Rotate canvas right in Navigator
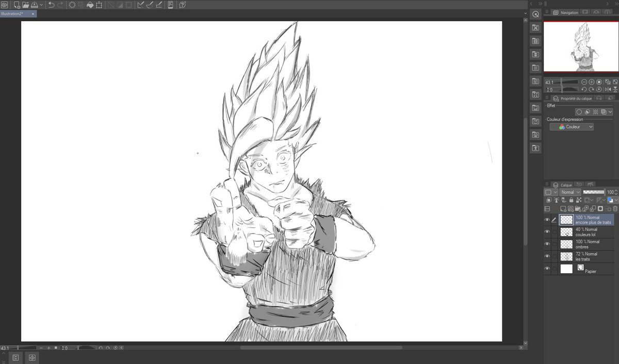This screenshot has width=619, height=364. pos(592,89)
